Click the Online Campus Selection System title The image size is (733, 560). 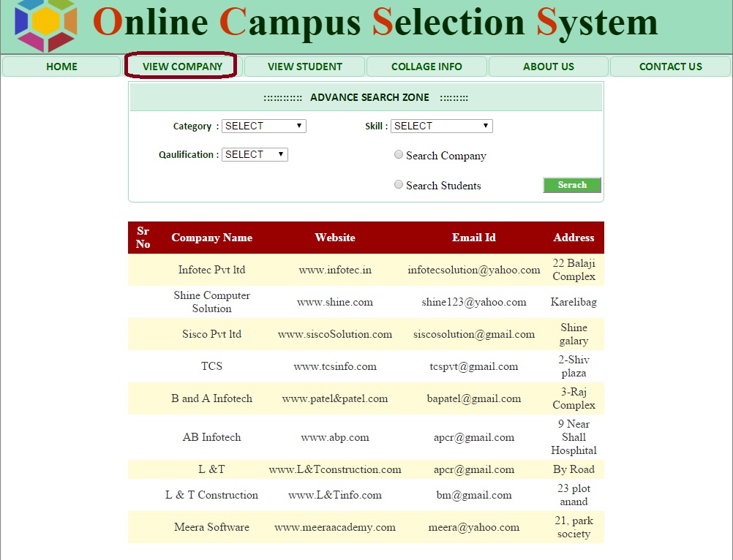pos(375,23)
